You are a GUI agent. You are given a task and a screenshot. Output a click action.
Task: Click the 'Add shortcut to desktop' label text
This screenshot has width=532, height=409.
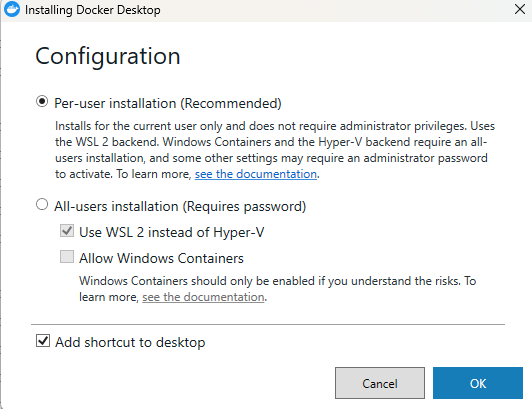(x=130, y=342)
